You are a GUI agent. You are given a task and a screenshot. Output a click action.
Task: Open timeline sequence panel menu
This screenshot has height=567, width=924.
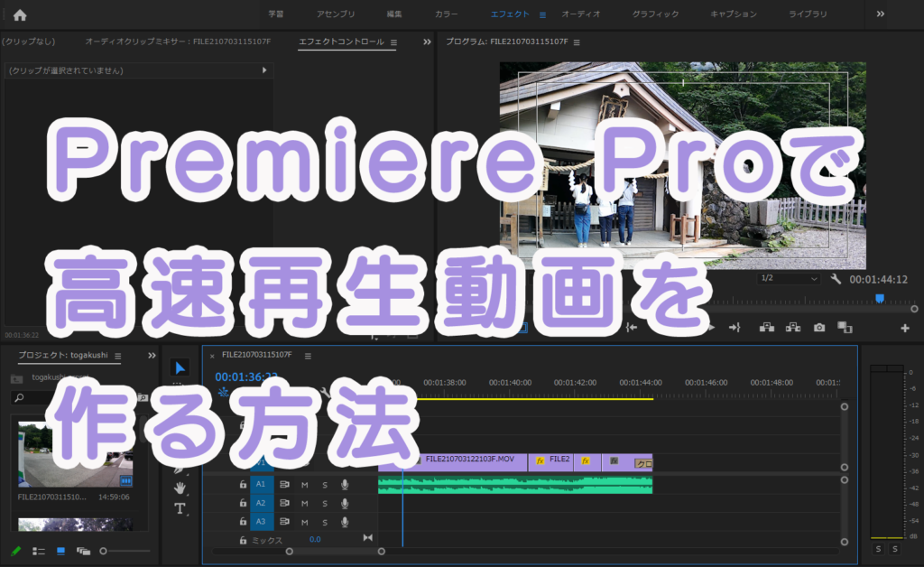pos(308,356)
